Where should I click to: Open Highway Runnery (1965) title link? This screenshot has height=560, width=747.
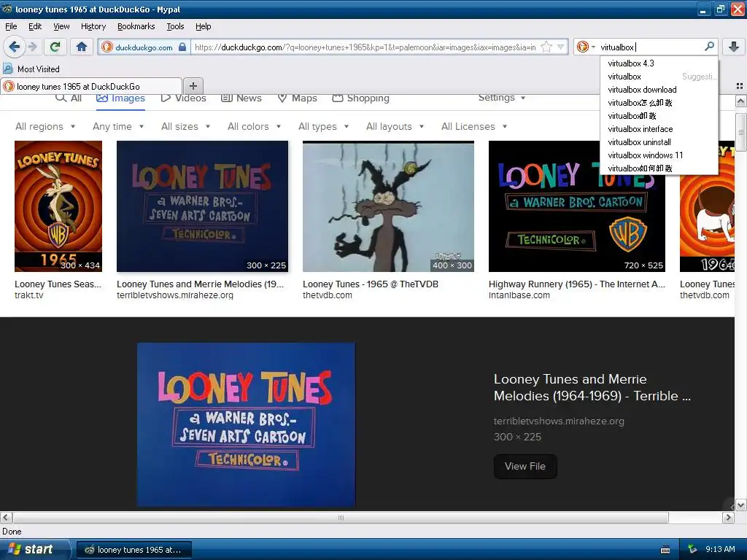click(576, 284)
